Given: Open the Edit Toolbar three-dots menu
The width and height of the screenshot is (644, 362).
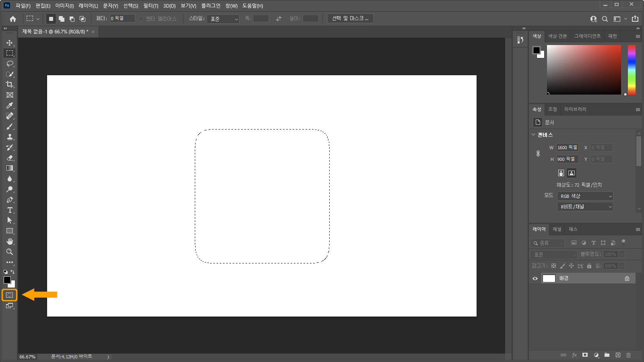Looking at the screenshot, I should click(10, 262).
